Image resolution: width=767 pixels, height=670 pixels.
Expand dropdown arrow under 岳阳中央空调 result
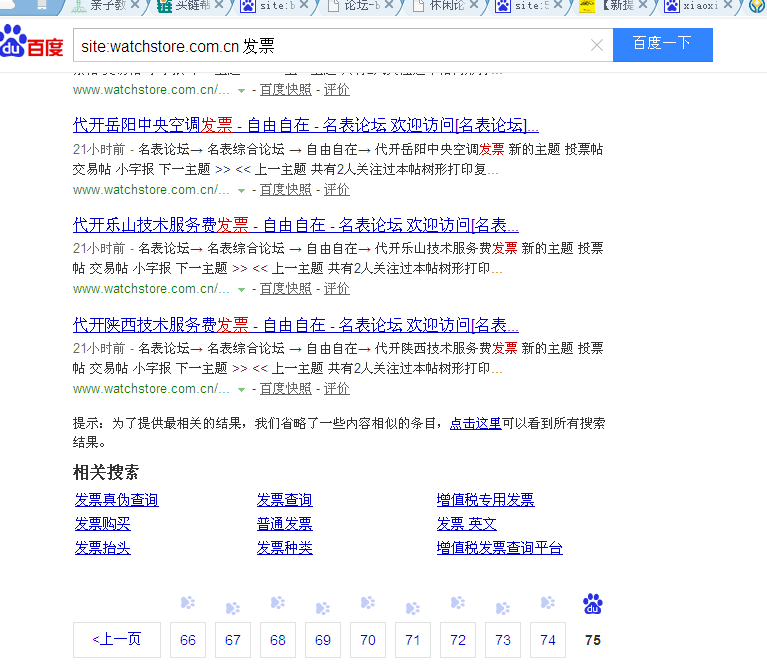pyautogui.click(x=241, y=190)
